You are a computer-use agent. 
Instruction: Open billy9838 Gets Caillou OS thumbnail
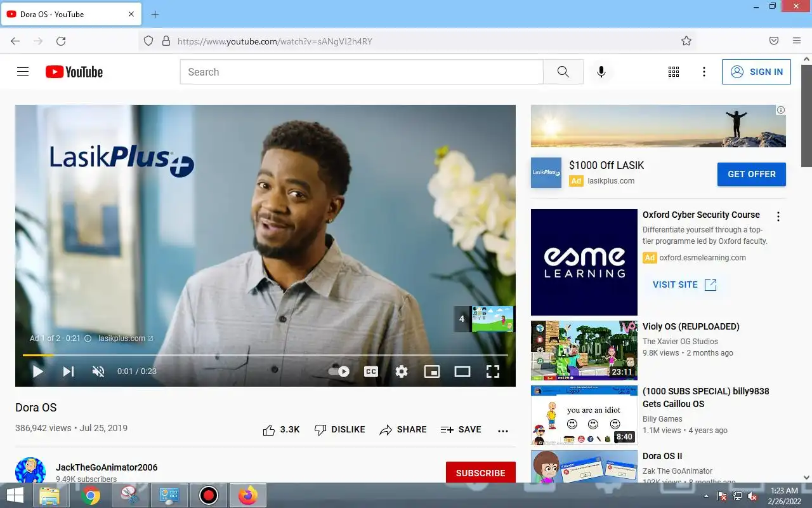pos(584,415)
